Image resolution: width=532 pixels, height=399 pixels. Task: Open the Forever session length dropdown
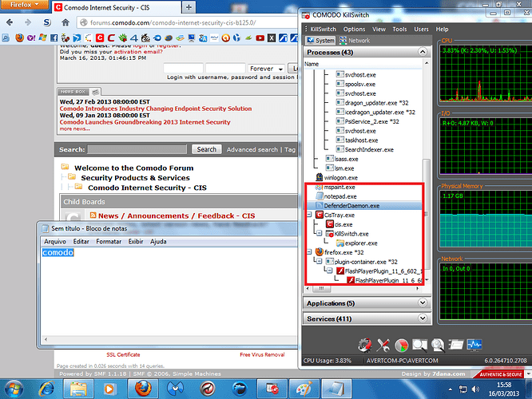tap(266, 69)
